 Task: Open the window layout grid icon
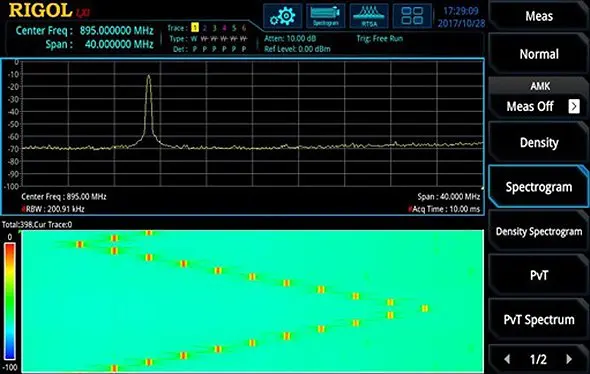pyautogui.click(x=412, y=16)
